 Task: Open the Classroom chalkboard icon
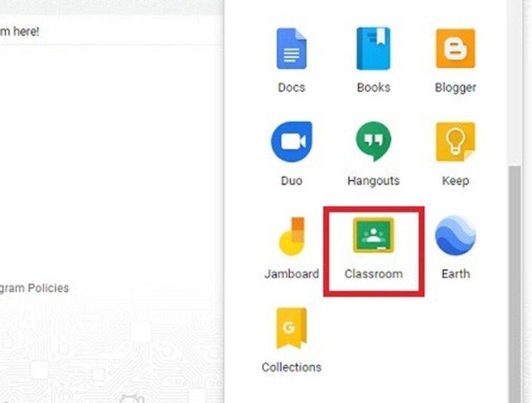click(x=373, y=235)
